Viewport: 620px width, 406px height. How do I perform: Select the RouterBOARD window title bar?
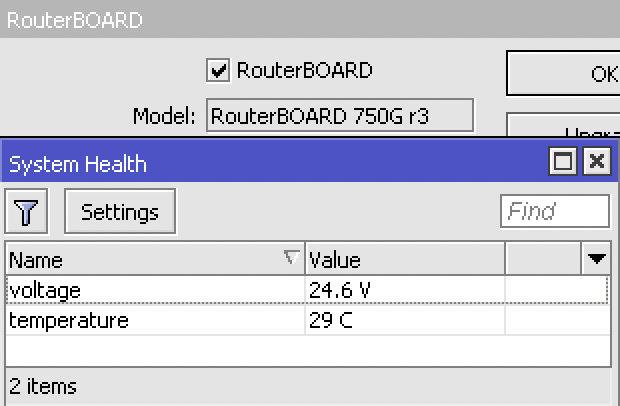pyautogui.click(x=310, y=19)
